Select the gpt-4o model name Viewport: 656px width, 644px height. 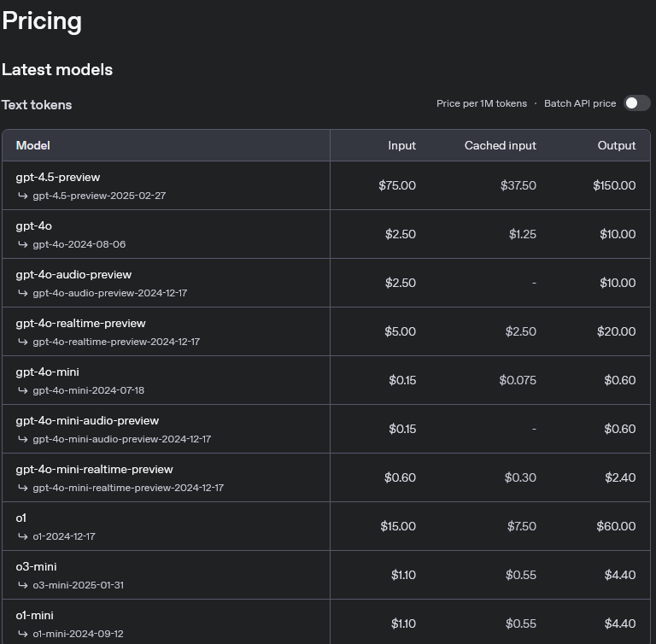click(x=34, y=226)
